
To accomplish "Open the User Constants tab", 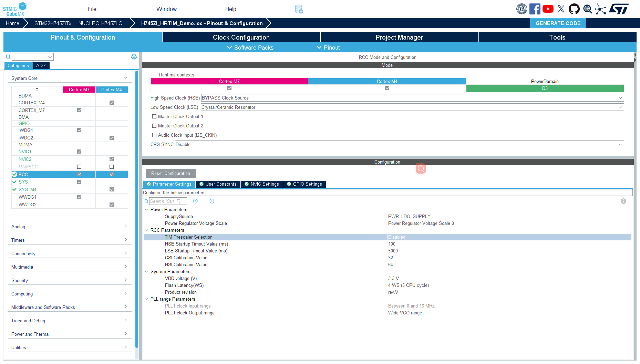I will tap(218, 184).
